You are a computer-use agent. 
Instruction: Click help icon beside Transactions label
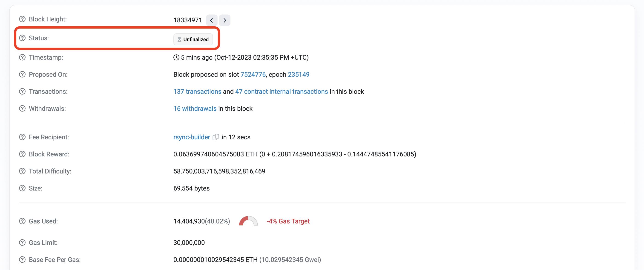pos(22,91)
